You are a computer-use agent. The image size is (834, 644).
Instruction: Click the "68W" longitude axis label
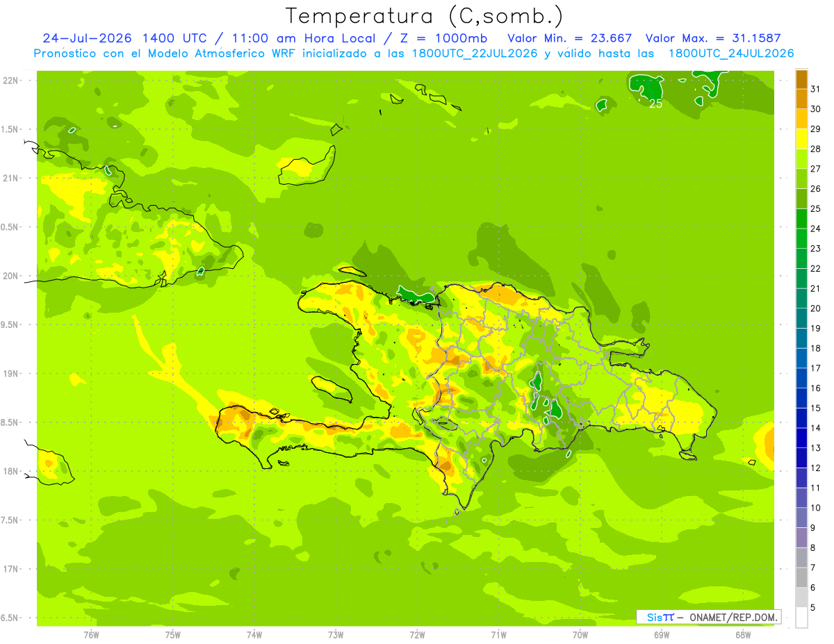(743, 635)
